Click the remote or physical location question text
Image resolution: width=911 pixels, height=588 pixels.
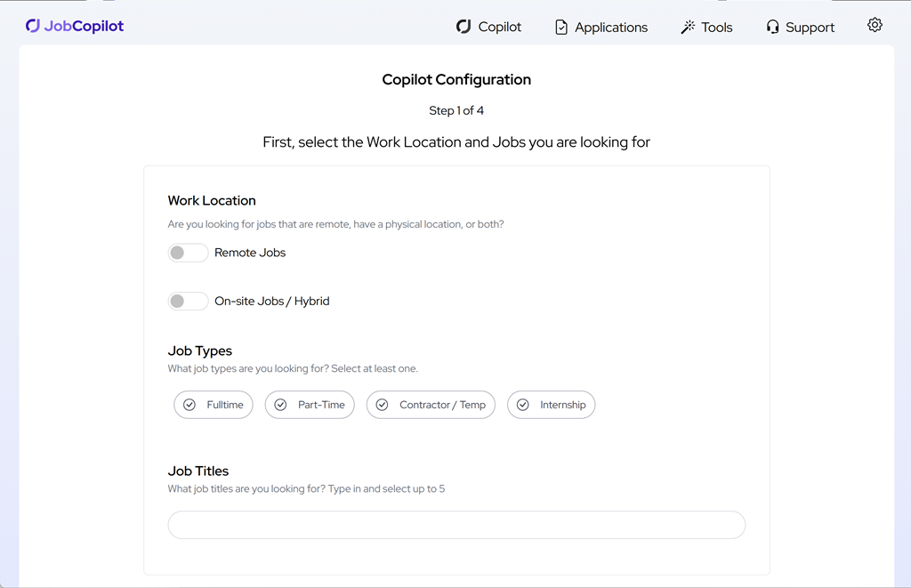pyautogui.click(x=335, y=224)
